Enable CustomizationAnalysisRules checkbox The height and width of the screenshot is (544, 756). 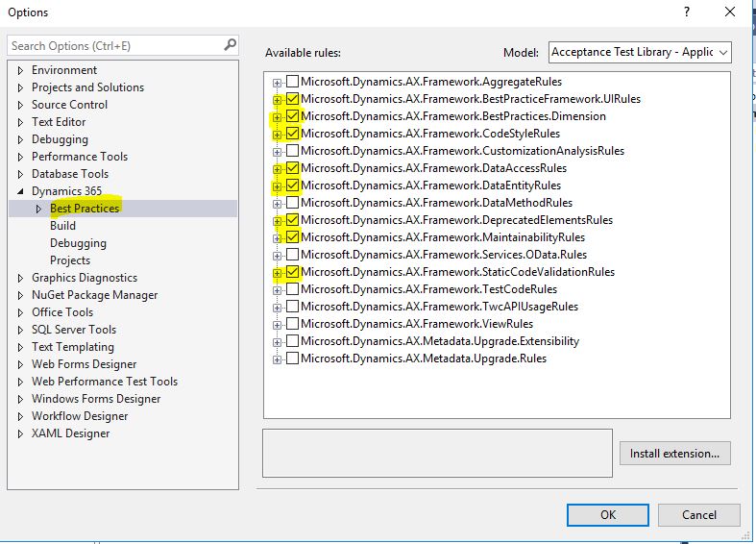click(x=292, y=151)
